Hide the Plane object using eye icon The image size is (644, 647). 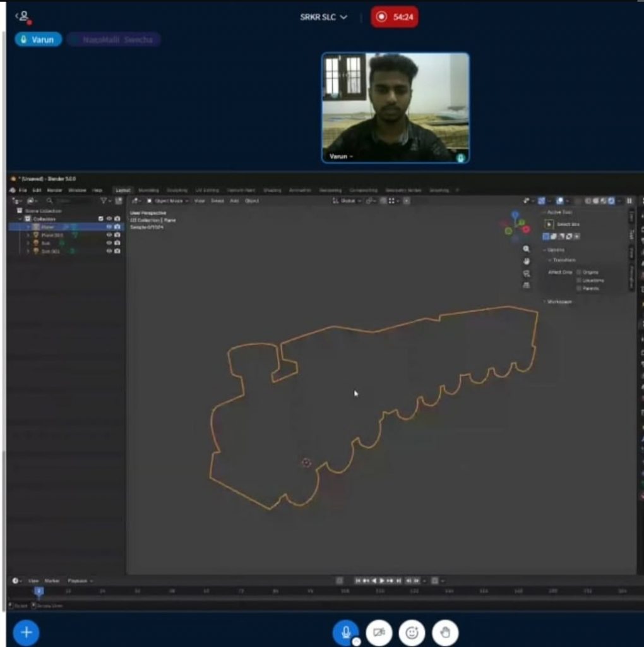(x=109, y=227)
